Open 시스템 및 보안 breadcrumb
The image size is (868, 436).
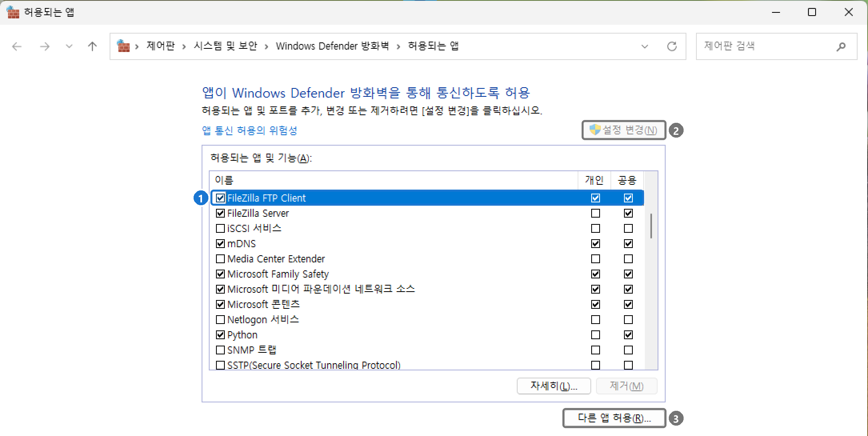click(x=226, y=46)
